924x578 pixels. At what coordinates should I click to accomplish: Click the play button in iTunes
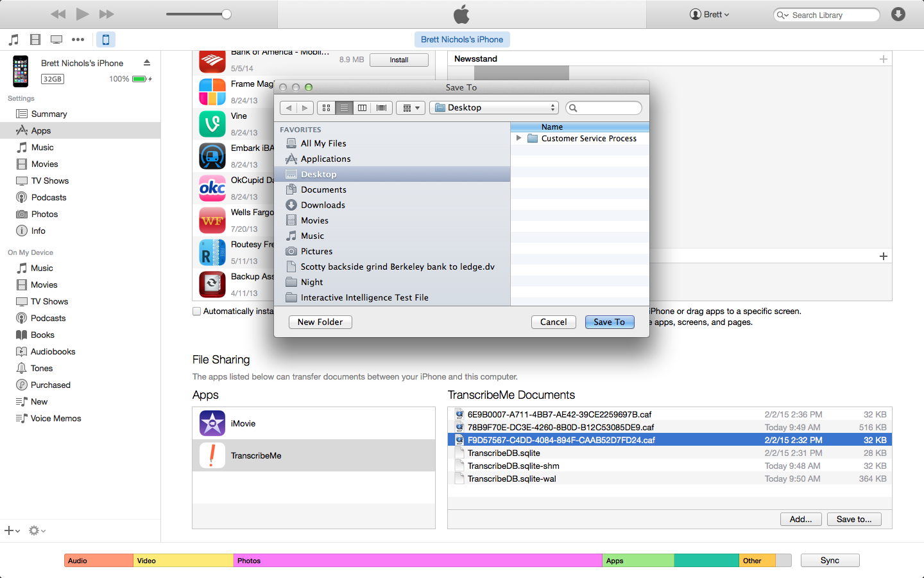point(82,14)
